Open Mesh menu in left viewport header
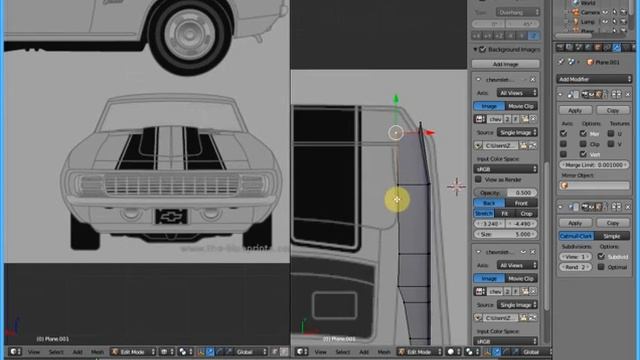640x360 pixels. click(x=97, y=351)
